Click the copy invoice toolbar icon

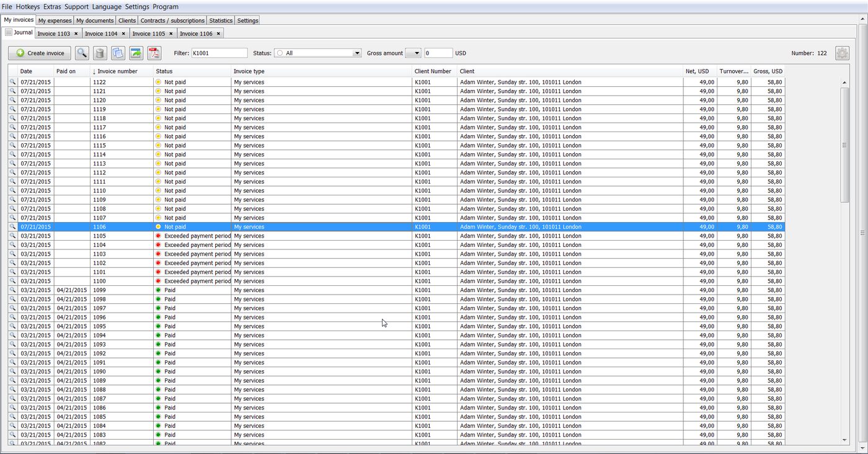coord(118,53)
